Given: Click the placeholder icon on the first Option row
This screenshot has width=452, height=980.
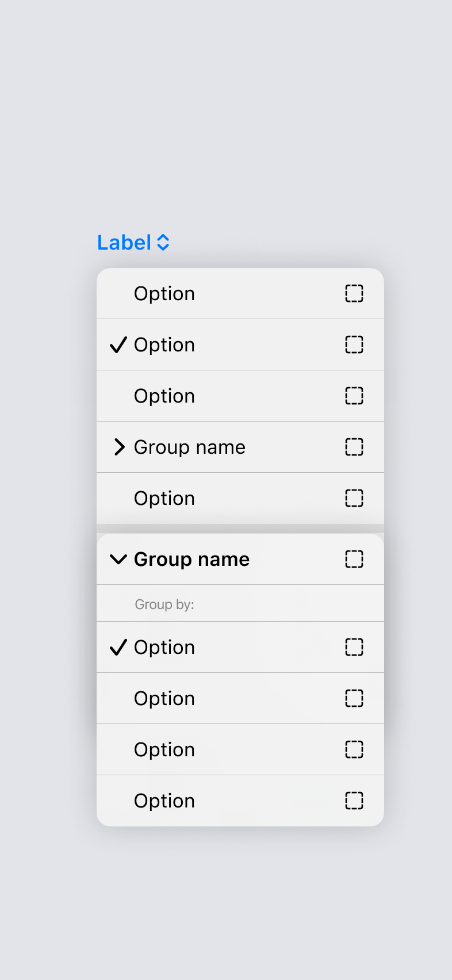Looking at the screenshot, I should click(x=354, y=293).
